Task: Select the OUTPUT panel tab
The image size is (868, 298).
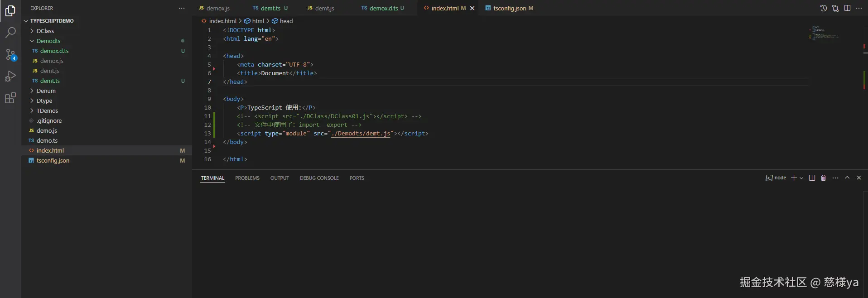Action: coord(280,178)
